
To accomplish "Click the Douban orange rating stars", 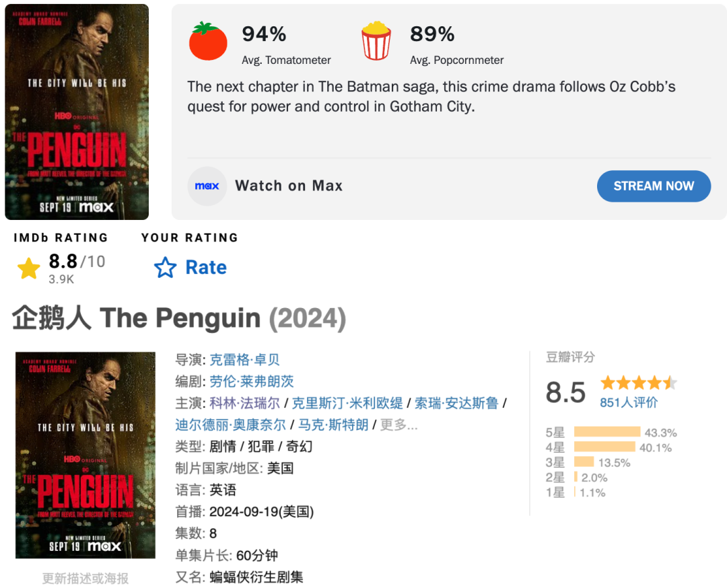I will pyautogui.click(x=638, y=383).
